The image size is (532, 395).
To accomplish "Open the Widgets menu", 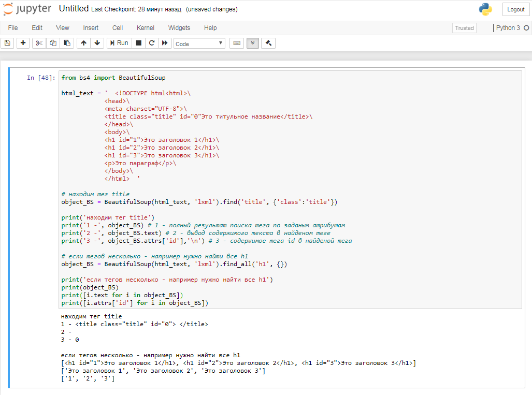I will tap(179, 28).
